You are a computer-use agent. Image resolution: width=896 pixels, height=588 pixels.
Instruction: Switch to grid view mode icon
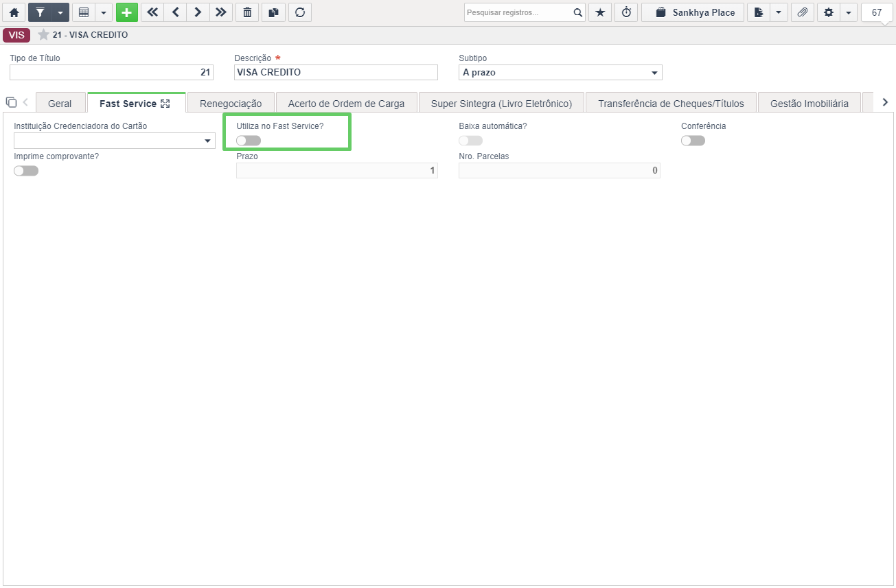[84, 12]
